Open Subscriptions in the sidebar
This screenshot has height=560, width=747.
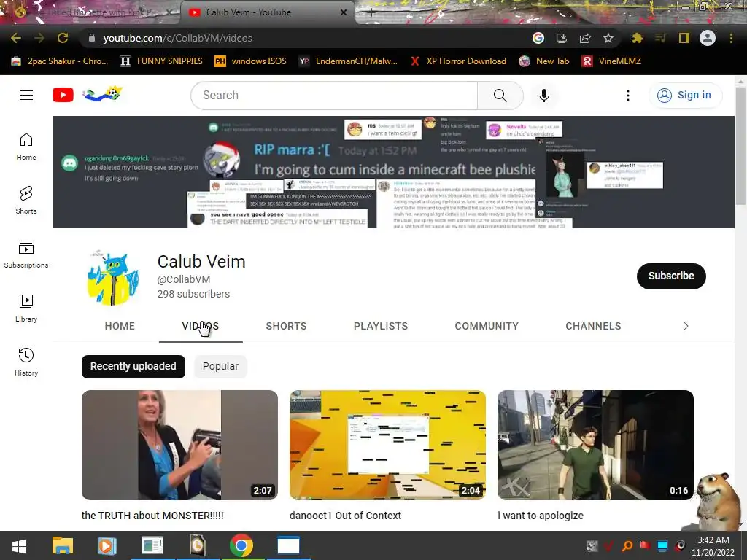click(26, 254)
